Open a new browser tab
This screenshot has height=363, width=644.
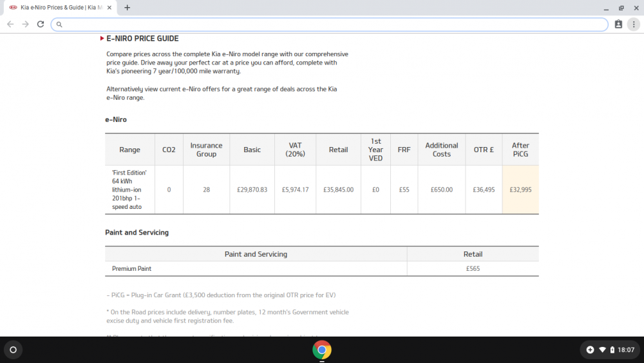point(128,7)
